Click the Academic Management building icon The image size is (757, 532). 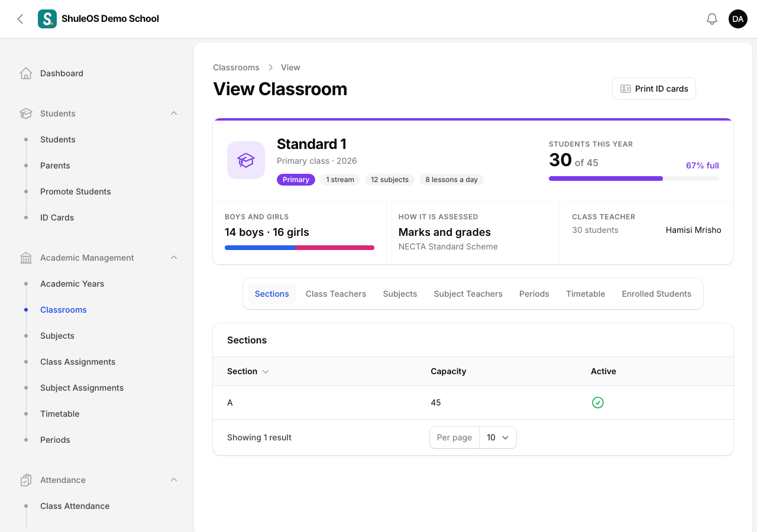(25, 258)
